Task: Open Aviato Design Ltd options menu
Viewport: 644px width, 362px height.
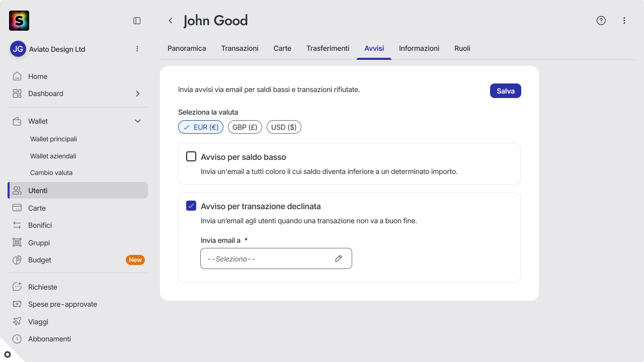Action: [x=137, y=49]
